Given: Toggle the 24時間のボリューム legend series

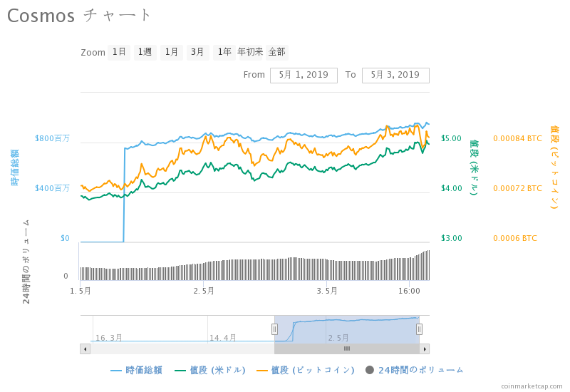Looking at the screenshot, I should (415, 370).
